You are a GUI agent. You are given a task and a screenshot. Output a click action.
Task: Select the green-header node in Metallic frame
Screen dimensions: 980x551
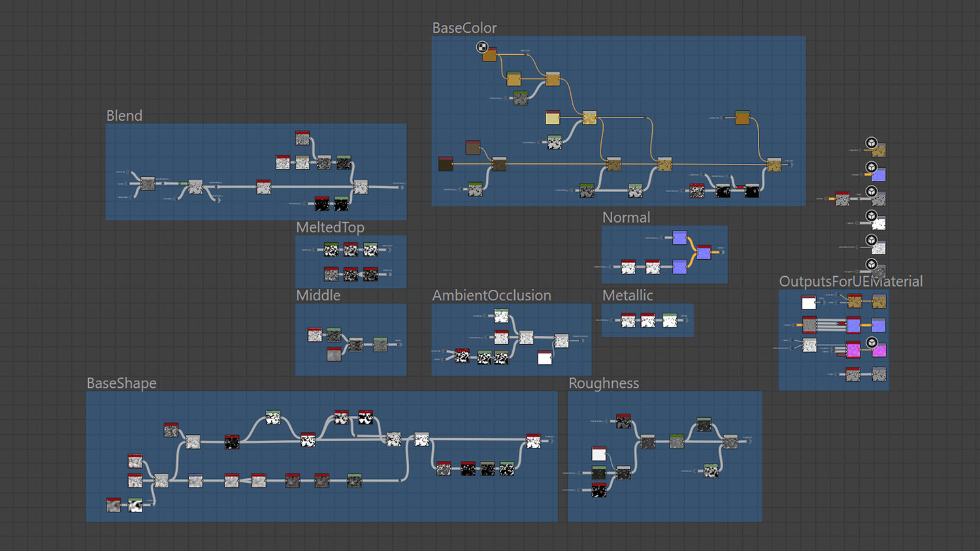coord(670,320)
